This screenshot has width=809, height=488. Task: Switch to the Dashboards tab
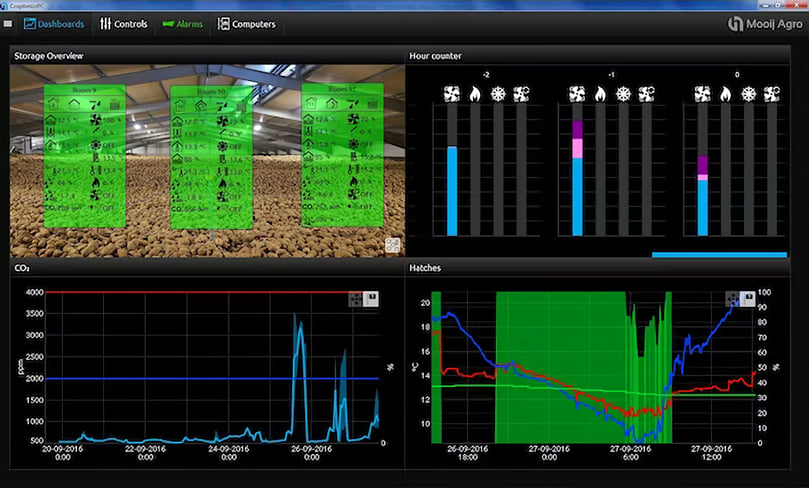(x=54, y=24)
